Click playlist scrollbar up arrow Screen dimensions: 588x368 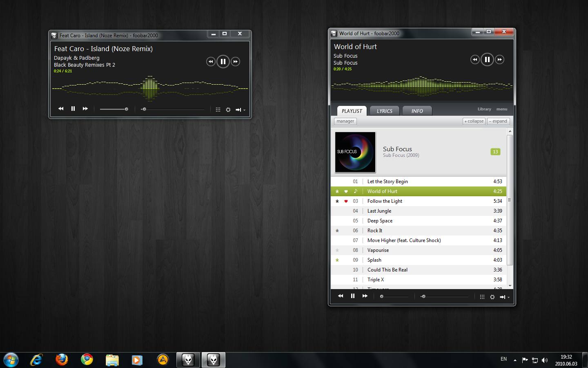pos(510,131)
